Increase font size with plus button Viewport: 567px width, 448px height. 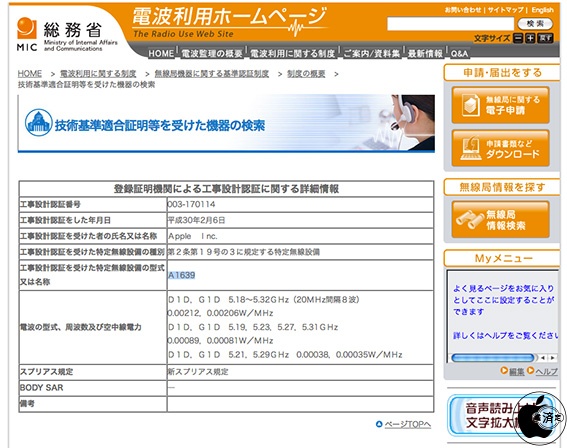point(530,38)
